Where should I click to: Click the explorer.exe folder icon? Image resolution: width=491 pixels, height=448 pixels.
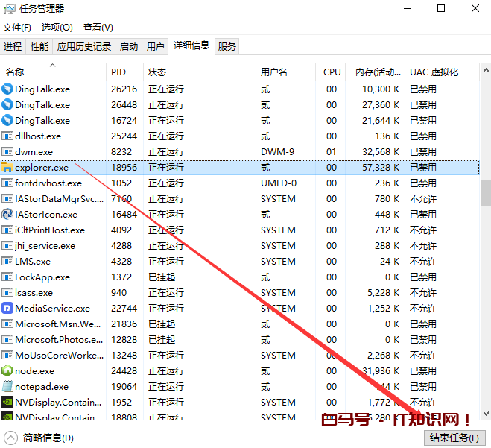[x=7, y=168]
